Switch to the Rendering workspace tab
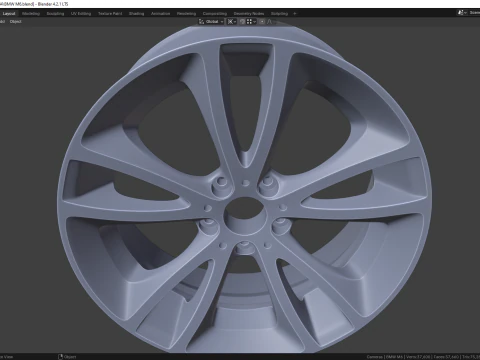Viewport: 480px width, 360px height. 186,14
